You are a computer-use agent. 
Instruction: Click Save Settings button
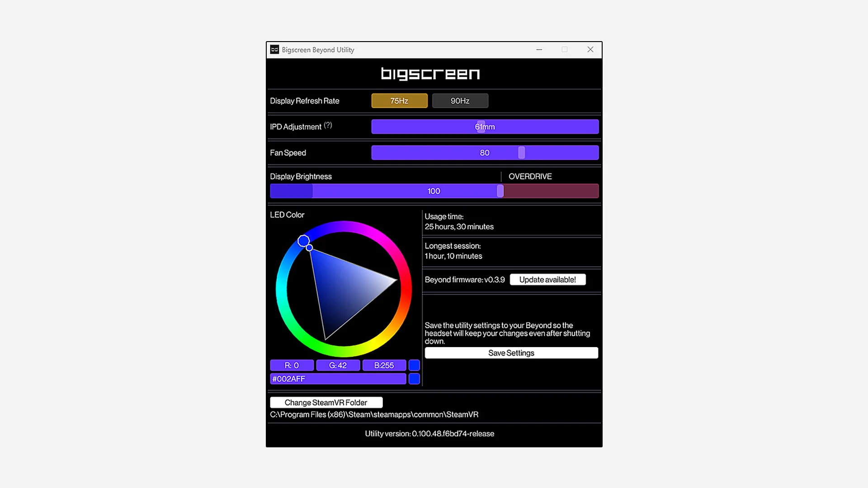(511, 353)
